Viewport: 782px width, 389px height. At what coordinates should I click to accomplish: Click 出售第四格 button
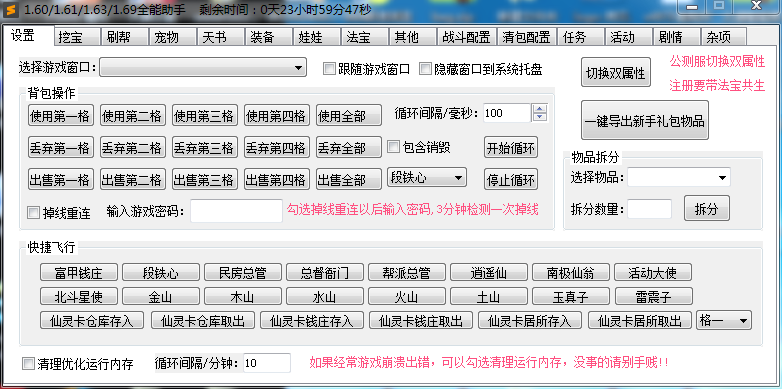(277, 179)
